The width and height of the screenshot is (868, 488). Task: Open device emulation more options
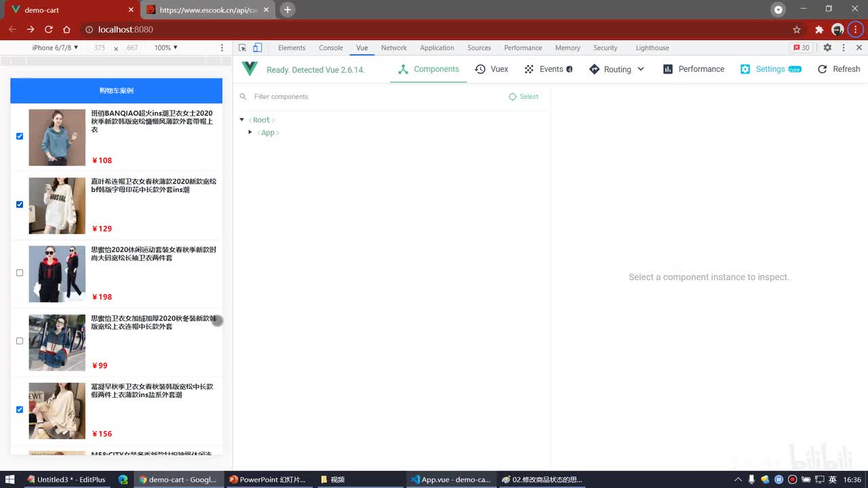tap(222, 47)
